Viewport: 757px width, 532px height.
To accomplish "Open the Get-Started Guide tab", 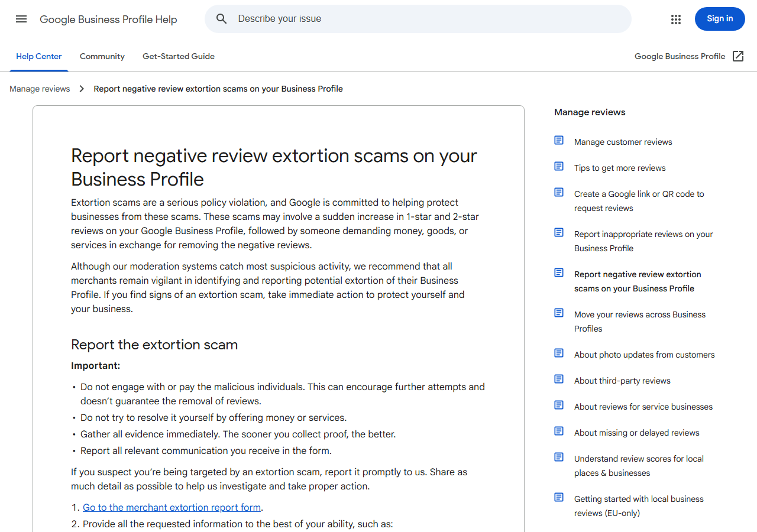I will 179,57.
